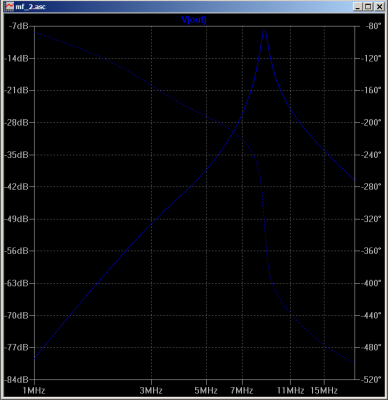Click the -28dB left axis label

pyautogui.click(x=17, y=123)
